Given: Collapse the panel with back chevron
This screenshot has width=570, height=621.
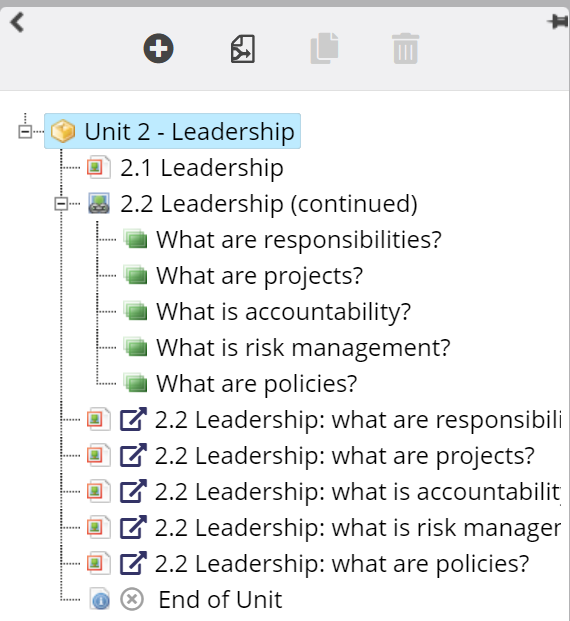Looking at the screenshot, I should pos(17,22).
